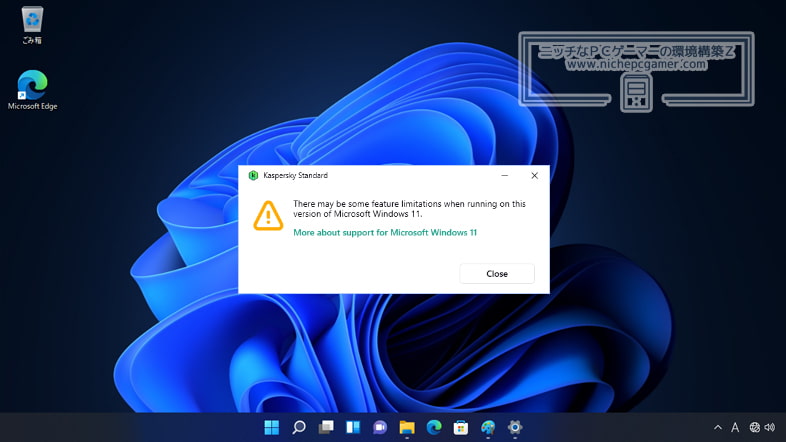Click the Close button in Kaspersky dialog

(x=497, y=273)
